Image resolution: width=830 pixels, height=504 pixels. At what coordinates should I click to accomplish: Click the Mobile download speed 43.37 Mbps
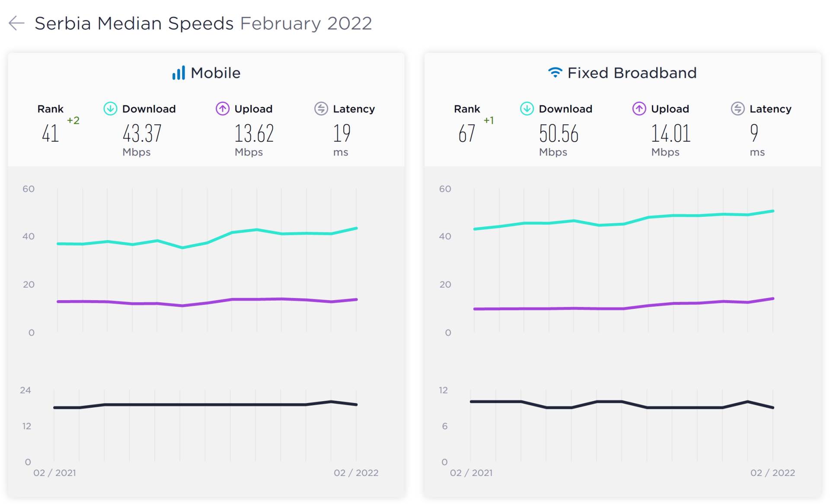click(x=142, y=133)
